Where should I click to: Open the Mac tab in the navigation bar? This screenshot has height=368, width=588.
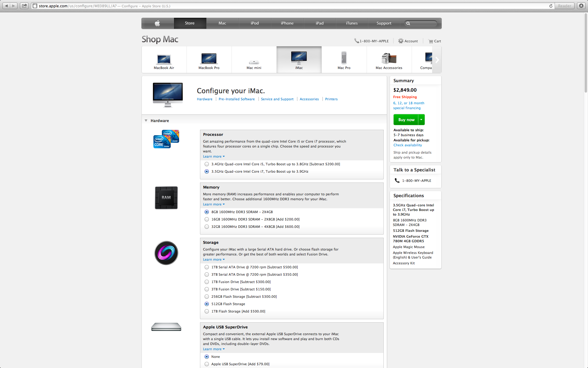pos(222,23)
